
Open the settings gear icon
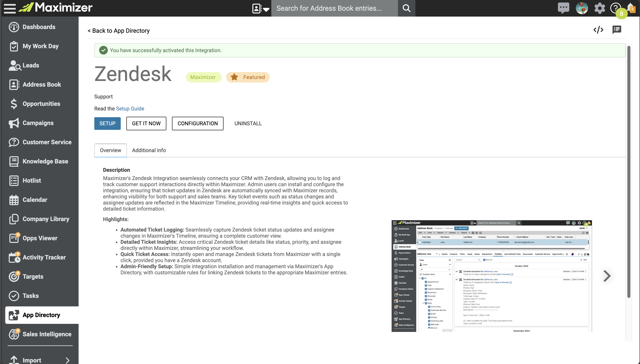[x=599, y=8]
